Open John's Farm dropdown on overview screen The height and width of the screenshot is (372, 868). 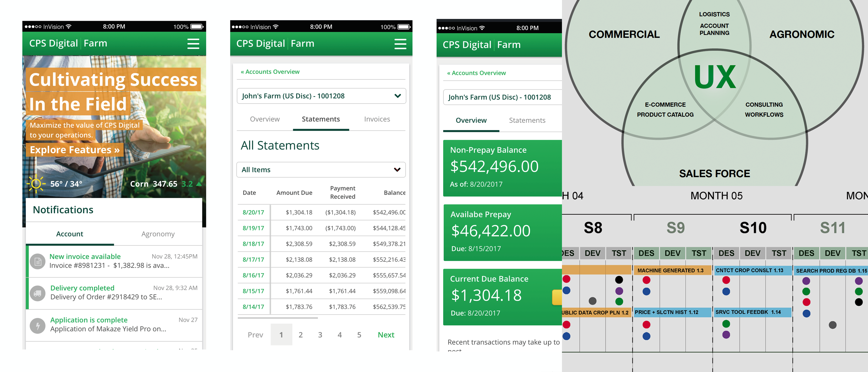click(502, 97)
